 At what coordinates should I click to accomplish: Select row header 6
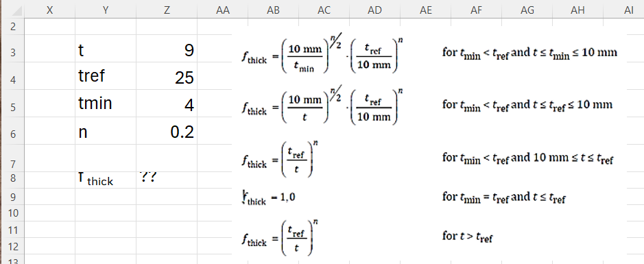pos(12,131)
